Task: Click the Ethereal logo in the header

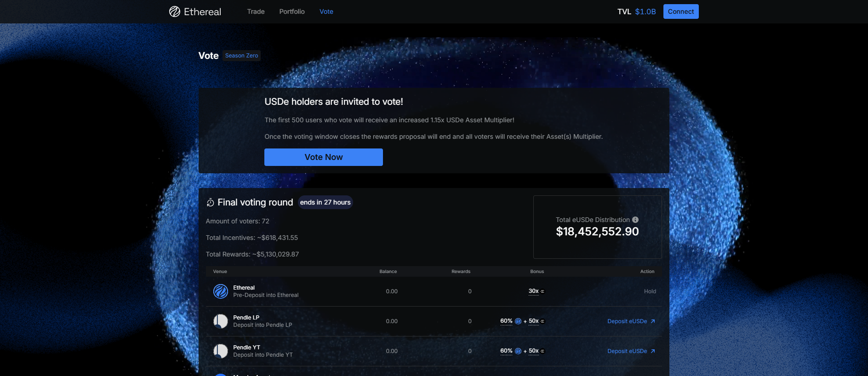Action: [x=195, y=11]
